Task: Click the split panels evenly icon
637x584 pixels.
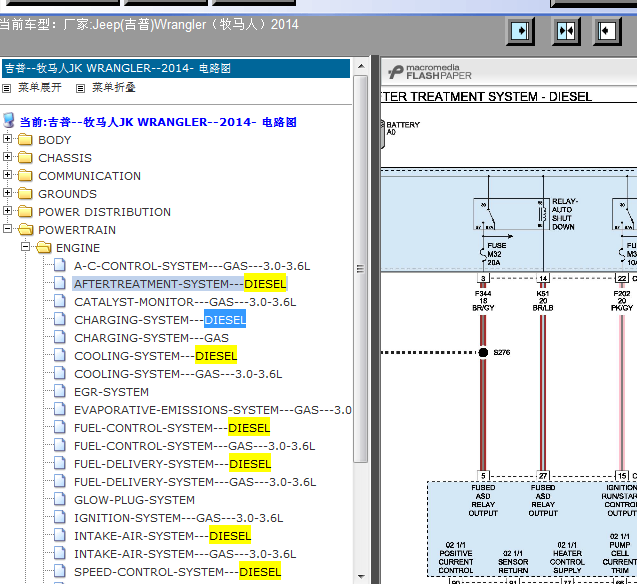Action: [566, 31]
